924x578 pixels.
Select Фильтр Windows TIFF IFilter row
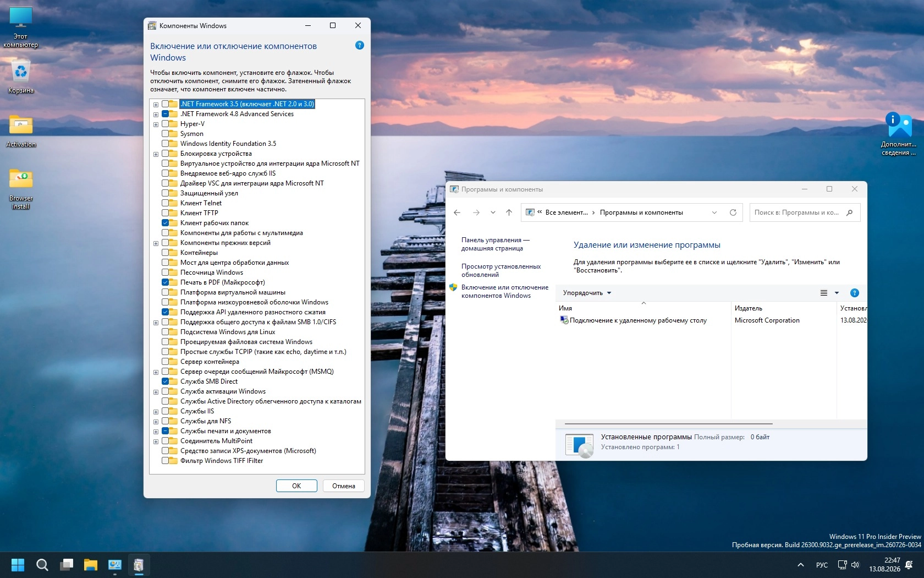[222, 461]
